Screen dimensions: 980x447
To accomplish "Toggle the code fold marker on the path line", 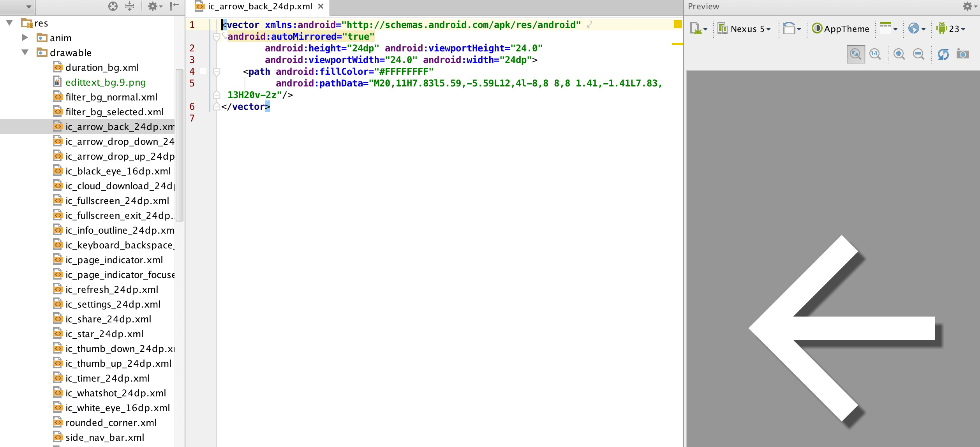I will [x=217, y=72].
